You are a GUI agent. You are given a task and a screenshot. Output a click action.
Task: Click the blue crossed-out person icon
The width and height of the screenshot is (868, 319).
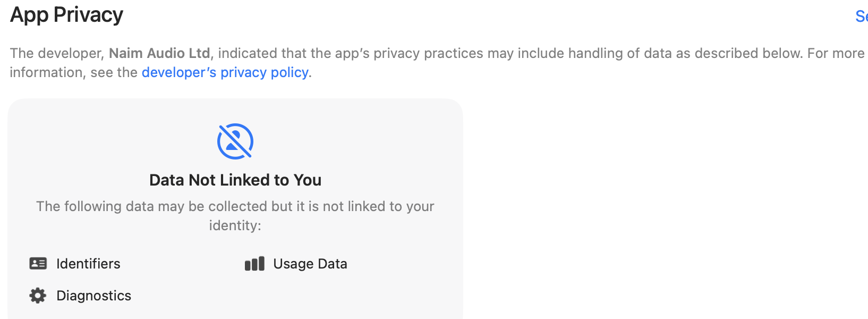coord(235,141)
